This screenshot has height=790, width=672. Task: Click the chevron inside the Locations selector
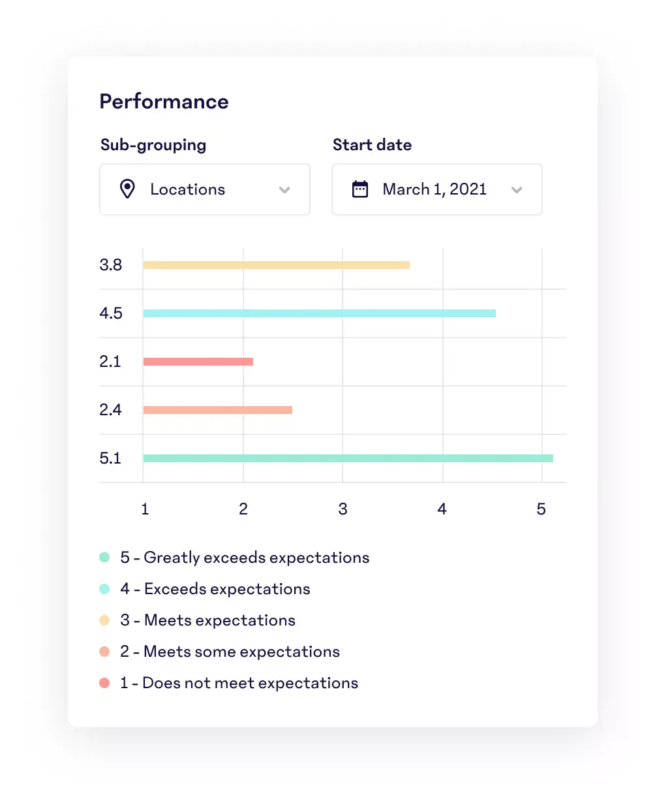pyautogui.click(x=284, y=189)
